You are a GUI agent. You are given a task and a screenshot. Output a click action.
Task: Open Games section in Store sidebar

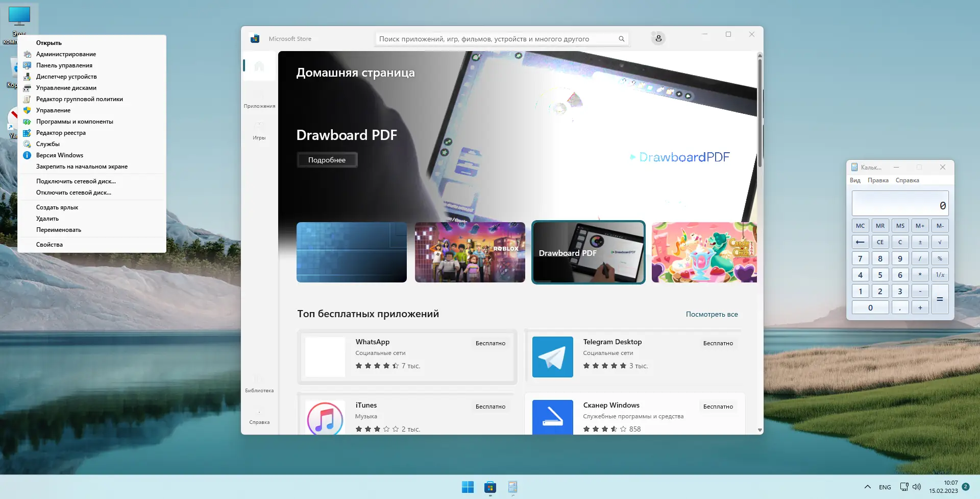pos(259,130)
